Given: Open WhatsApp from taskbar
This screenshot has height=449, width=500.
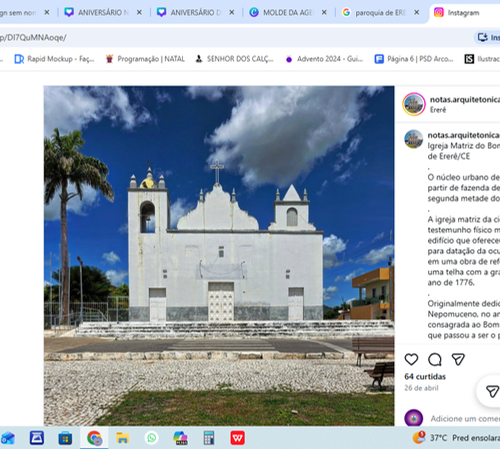Looking at the screenshot, I should 151,438.
